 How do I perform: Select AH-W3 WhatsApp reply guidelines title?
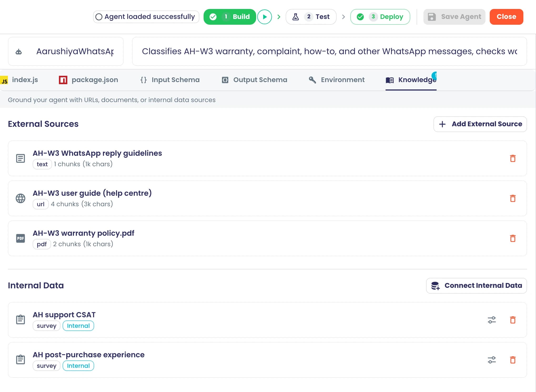pos(97,153)
